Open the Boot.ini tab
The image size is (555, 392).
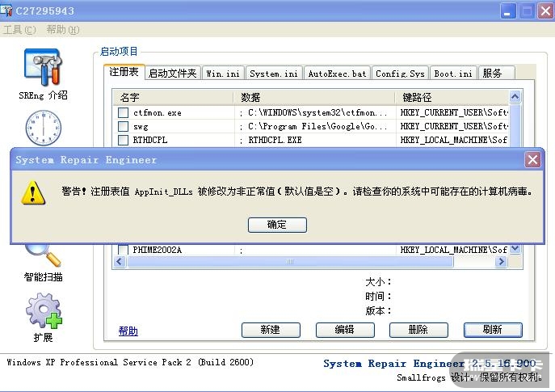[x=453, y=74]
